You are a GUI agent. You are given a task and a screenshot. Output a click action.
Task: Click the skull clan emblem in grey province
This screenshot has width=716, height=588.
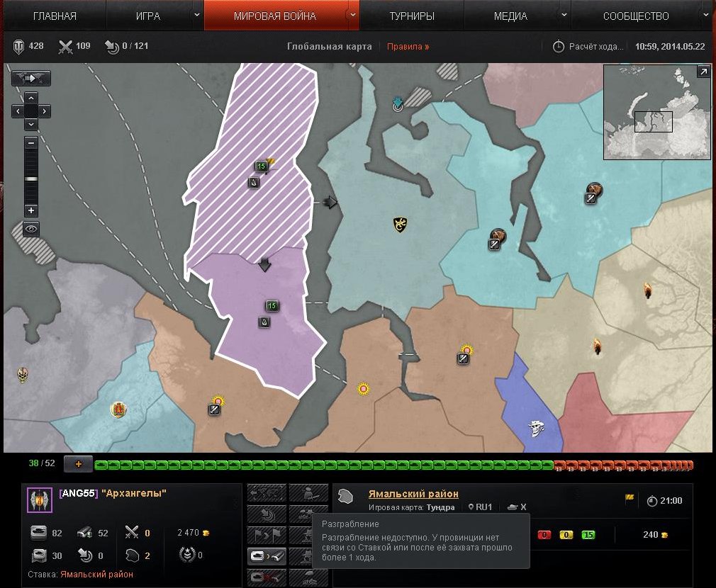coord(23,375)
